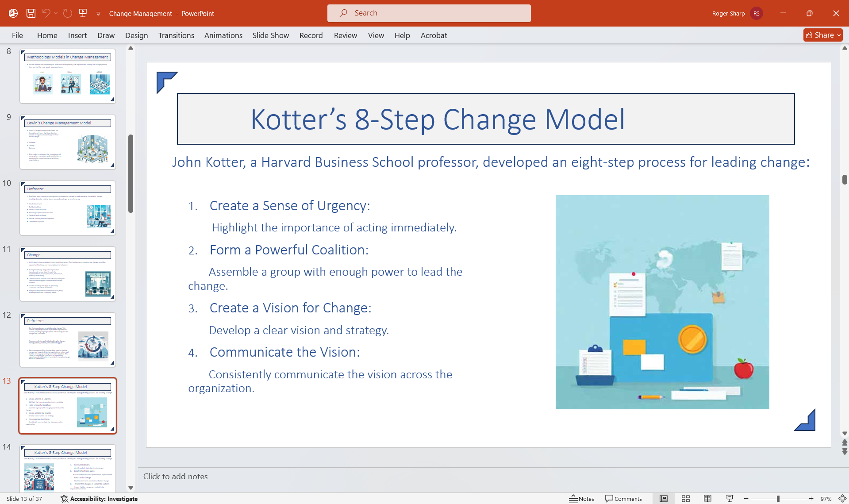Start Slide Show from status bar icon

coord(730,499)
